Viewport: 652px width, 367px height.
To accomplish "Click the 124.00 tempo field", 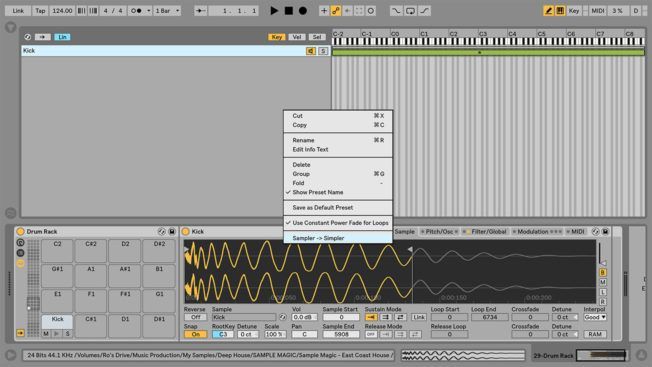I will pos(62,11).
